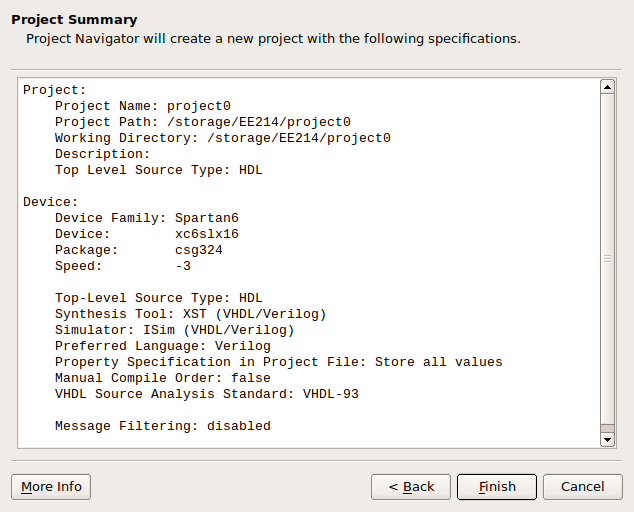Select the 'Project Path: /storage/EE214/project0' line
634x512 pixels.
point(203,122)
